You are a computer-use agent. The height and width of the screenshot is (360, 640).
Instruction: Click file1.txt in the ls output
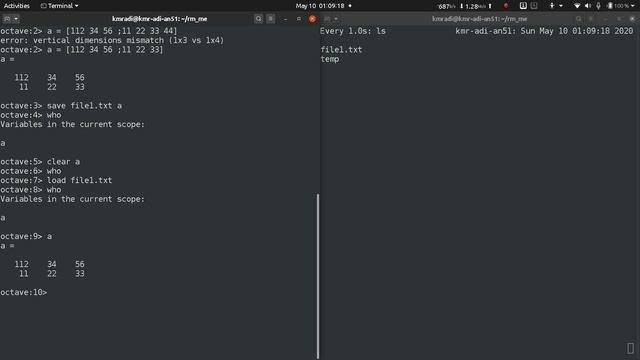click(341, 50)
